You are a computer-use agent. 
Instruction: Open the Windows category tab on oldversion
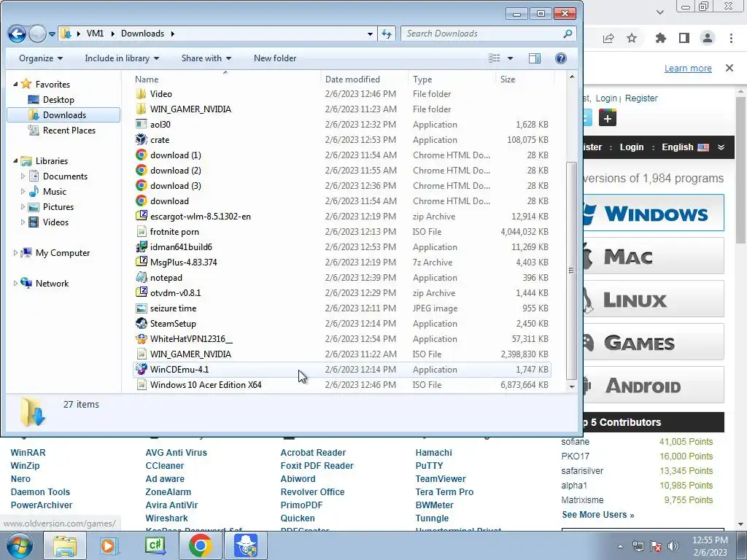point(654,213)
